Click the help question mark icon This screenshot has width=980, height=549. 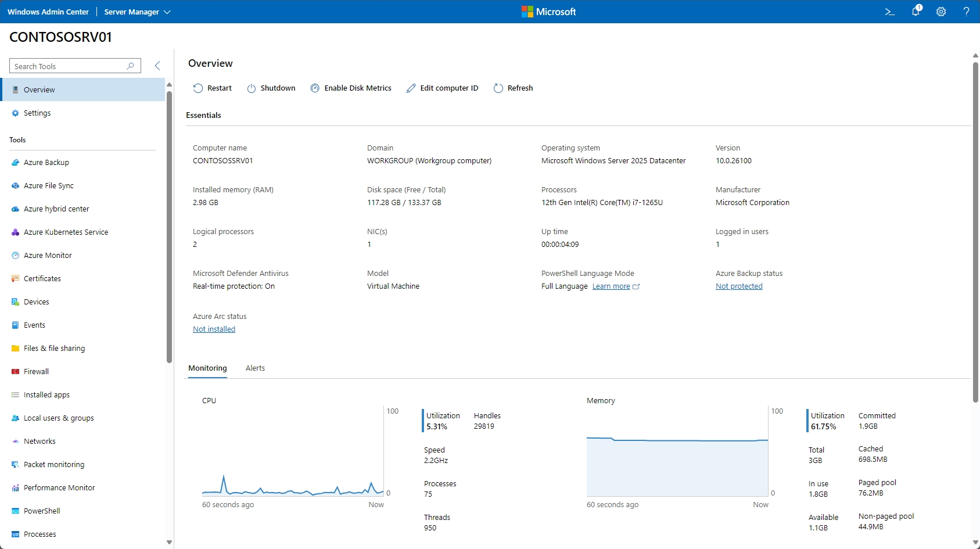coord(966,12)
